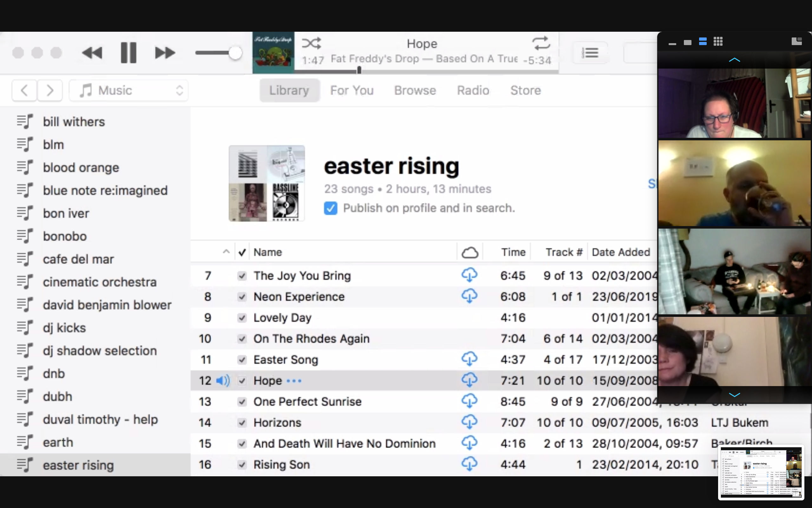This screenshot has height=508, width=812.
Task: Open the Up Next list button
Action: (590, 53)
